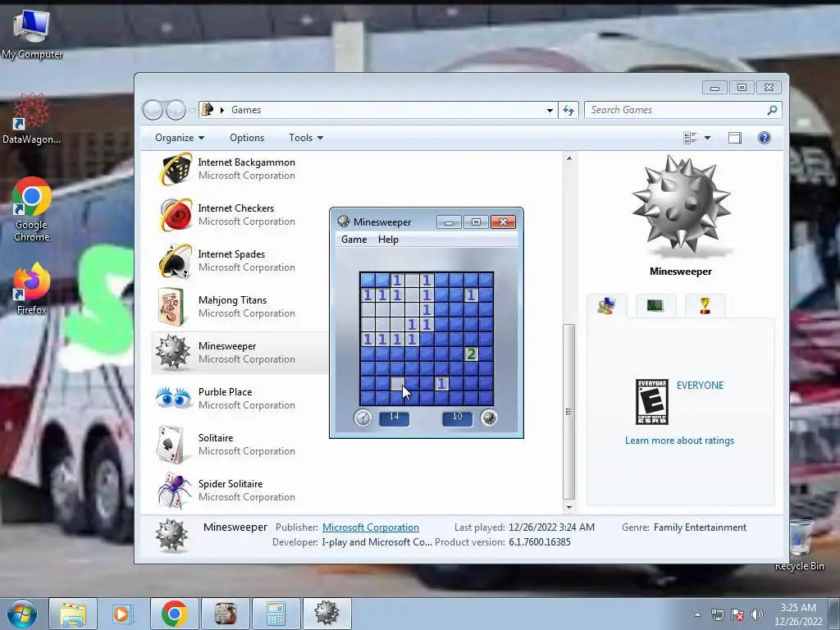Screen dimensions: 840x630
Task: Launch Solitaire cards icon
Action: tap(171, 444)
